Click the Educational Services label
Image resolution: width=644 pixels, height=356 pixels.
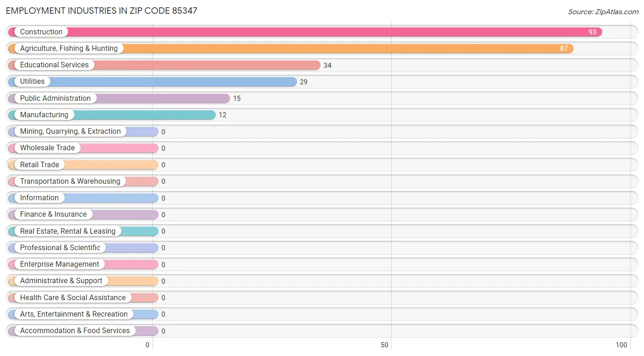(55, 65)
